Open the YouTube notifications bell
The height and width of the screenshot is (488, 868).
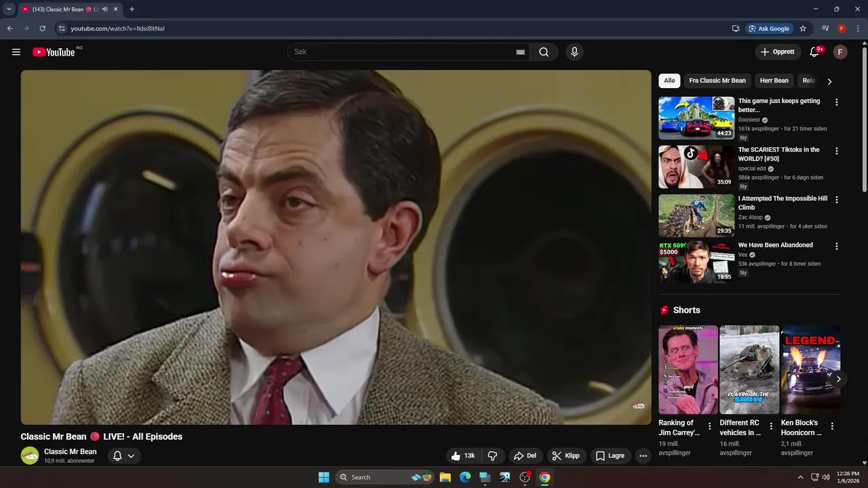click(815, 52)
